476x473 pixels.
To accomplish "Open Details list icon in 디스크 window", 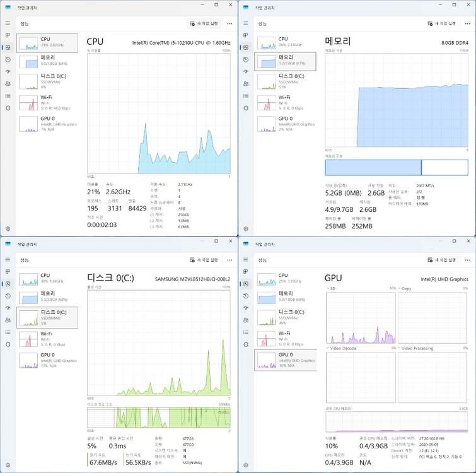I will (8, 332).
